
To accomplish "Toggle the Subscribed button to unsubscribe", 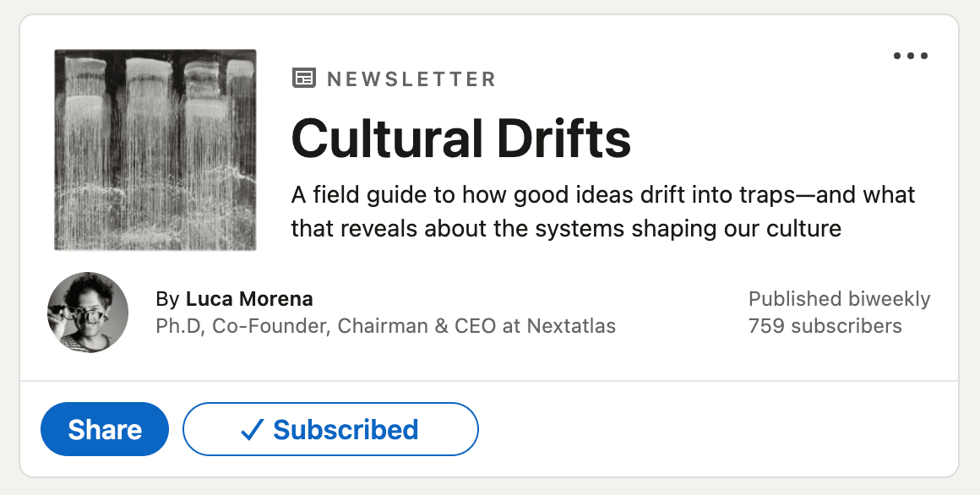I will click(330, 430).
